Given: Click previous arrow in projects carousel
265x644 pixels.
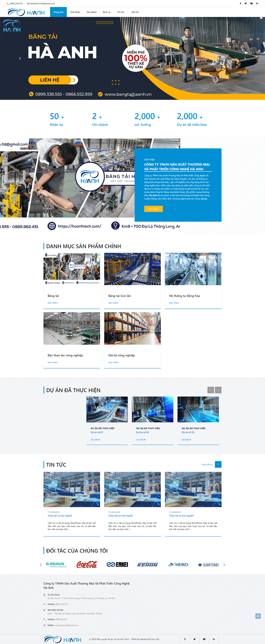Looking at the screenshot, I should click(210, 390).
